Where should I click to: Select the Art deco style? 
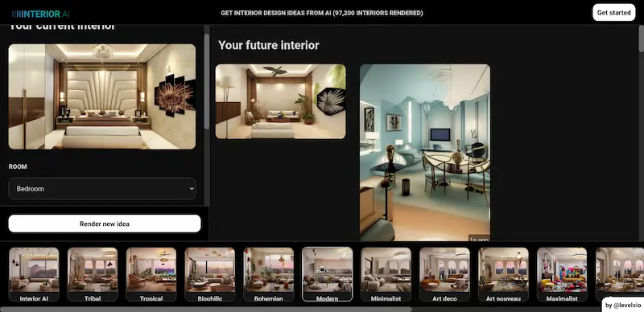coord(444,274)
